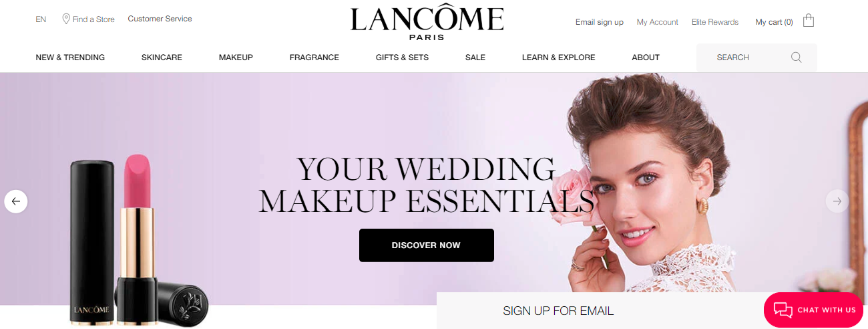Click the Discover Now button
The width and height of the screenshot is (868, 329).
point(427,245)
